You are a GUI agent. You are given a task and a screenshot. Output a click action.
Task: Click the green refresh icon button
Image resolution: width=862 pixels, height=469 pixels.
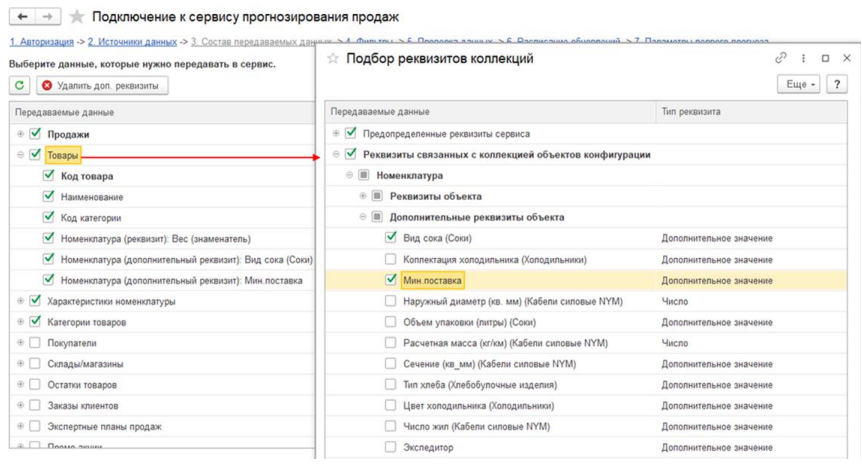point(20,85)
